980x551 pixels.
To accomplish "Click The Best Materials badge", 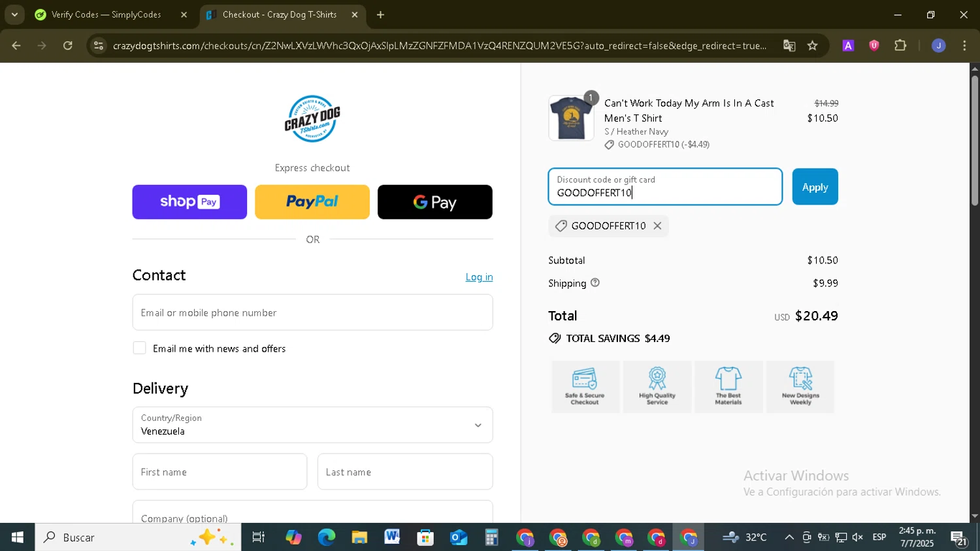I will (x=728, y=386).
